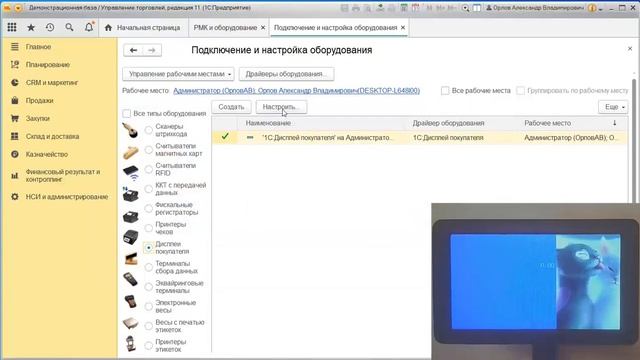Click the Настроить button
The height and width of the screenshot is (360, 640).
pyautogui.click(x=281, y=107)
